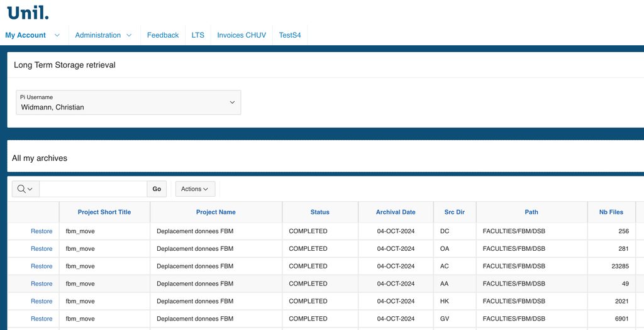Click 04-OCT-2024 date in the AC row
644x330 pixels.
(396, 266)
